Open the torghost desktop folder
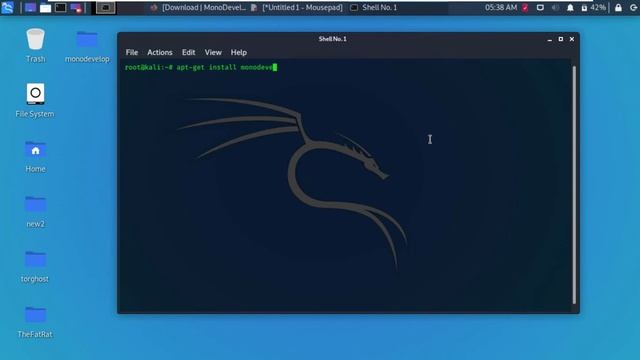This screenshot has height=360, width=640. tap(35, 267)
